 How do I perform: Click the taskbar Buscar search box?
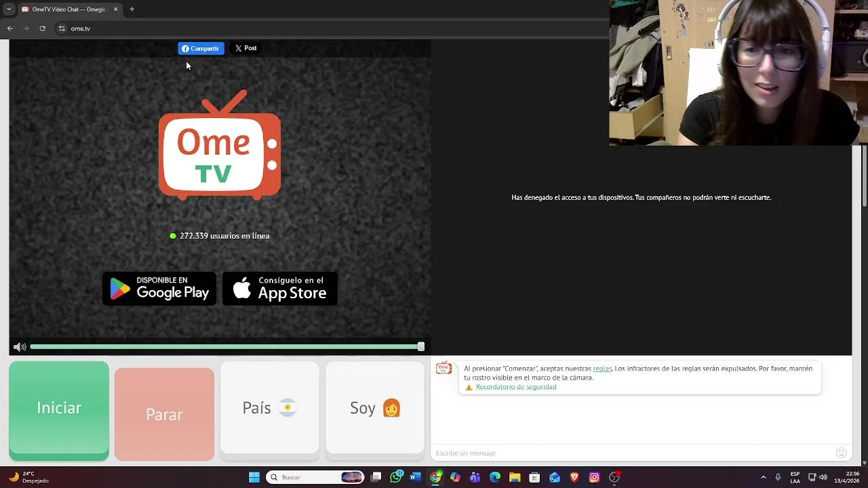[315, 477]
